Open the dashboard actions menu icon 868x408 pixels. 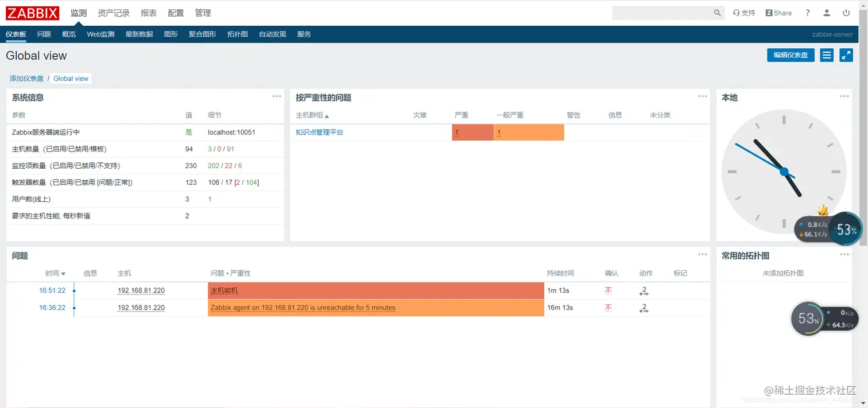(827, 55)
